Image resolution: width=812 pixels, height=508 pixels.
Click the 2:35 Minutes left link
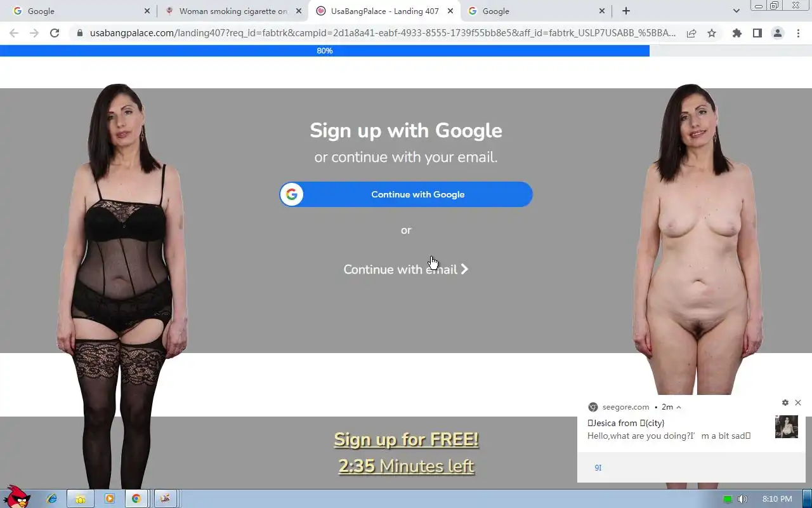406,466
